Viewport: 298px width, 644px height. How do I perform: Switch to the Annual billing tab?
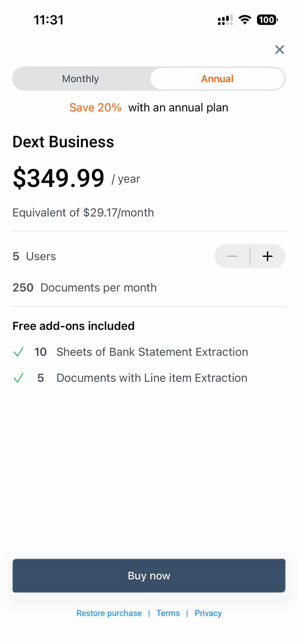click(x=217, y=79)
